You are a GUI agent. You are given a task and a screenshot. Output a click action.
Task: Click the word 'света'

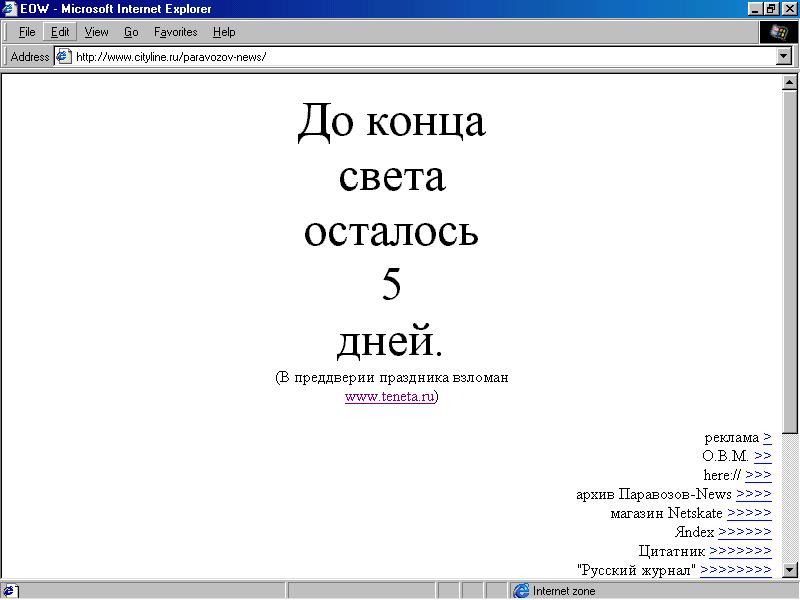[x=392, y=177]
